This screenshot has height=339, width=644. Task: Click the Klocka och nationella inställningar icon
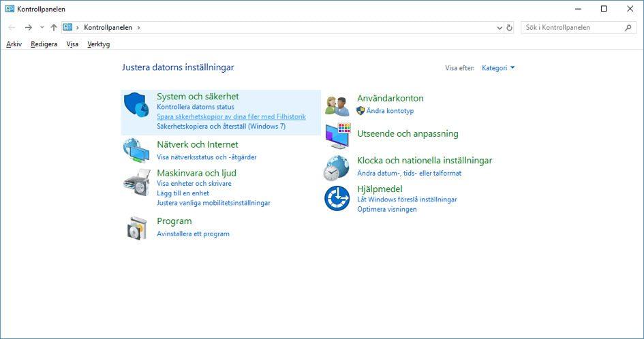point(337,167)
